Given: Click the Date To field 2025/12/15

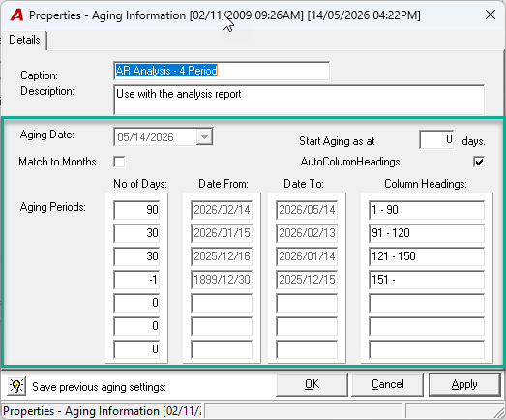Looking at the screenshot, I should tap(307, 280).
